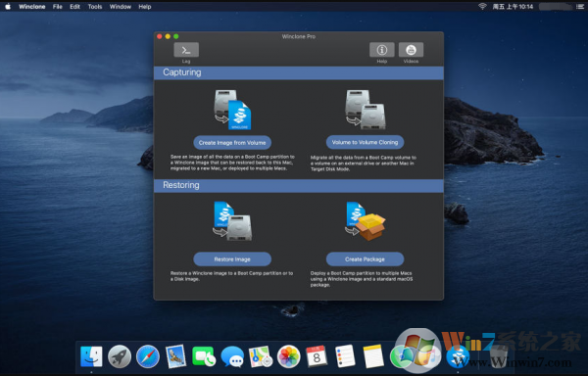This screenshot has width=588, height=376.
Task: Click the clock in the menu bar
Action: [x=513, y=7]
